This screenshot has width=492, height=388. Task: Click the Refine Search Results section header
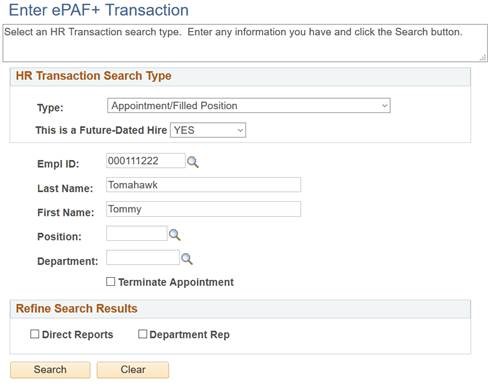[77, 308]
